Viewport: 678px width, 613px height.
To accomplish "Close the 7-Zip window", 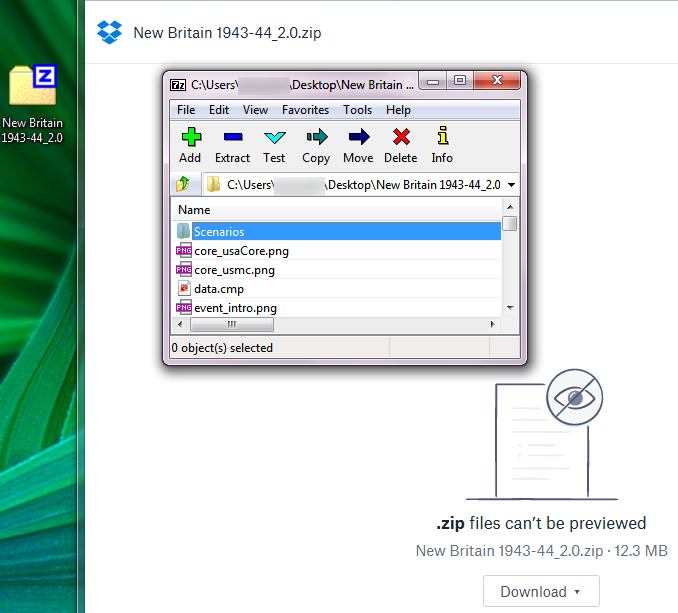I will pos(497,80).
